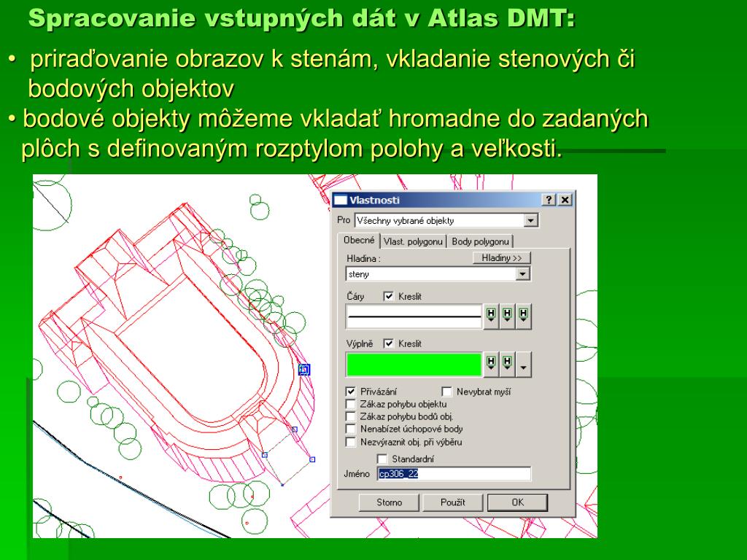Image resolution: width=747 pixels, height=560 pixels.
Task: Enable the Nevybrat myší checkbox
Action: pos(446,392)
